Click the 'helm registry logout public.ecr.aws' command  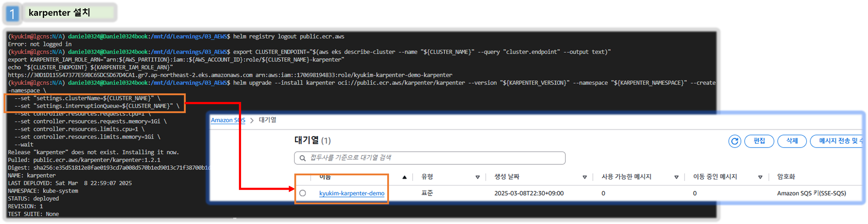point(289,36)
